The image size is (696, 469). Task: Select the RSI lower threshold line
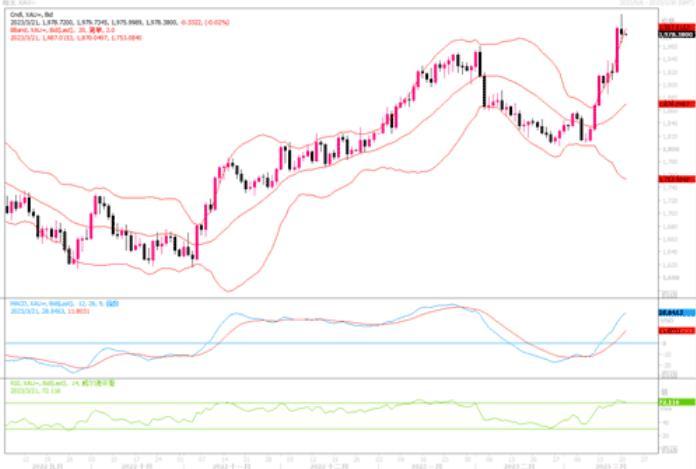click(x=300, y=430)
